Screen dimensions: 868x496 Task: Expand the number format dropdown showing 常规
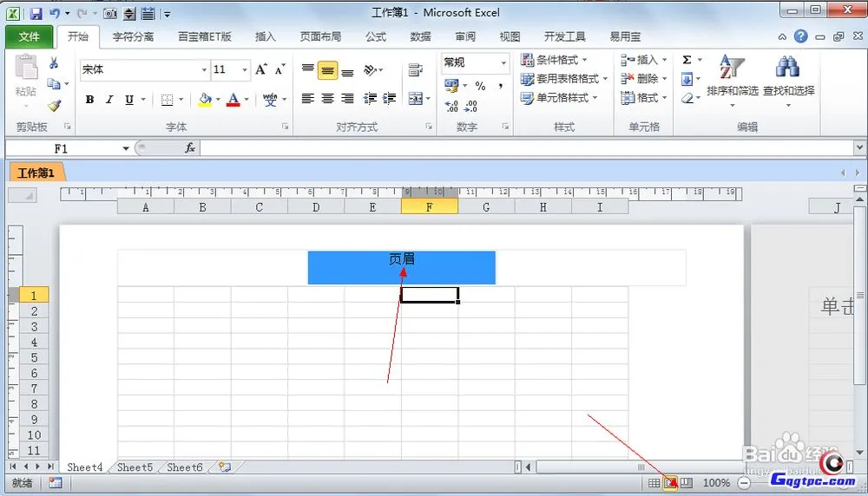click(503, 62)
